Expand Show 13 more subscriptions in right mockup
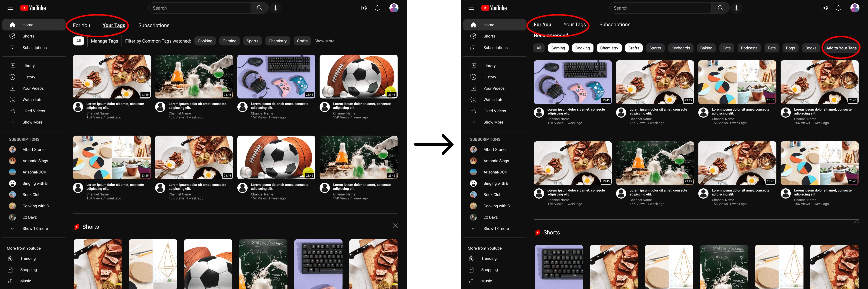Image resolution: width=868 pixels, height=289 pixels. (x=496, y=228)
